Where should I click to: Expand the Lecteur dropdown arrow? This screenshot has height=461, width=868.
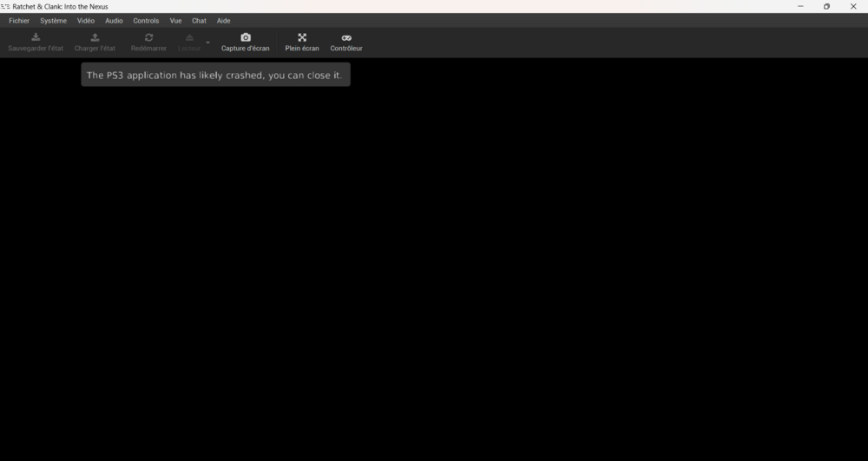click(207, 43)
